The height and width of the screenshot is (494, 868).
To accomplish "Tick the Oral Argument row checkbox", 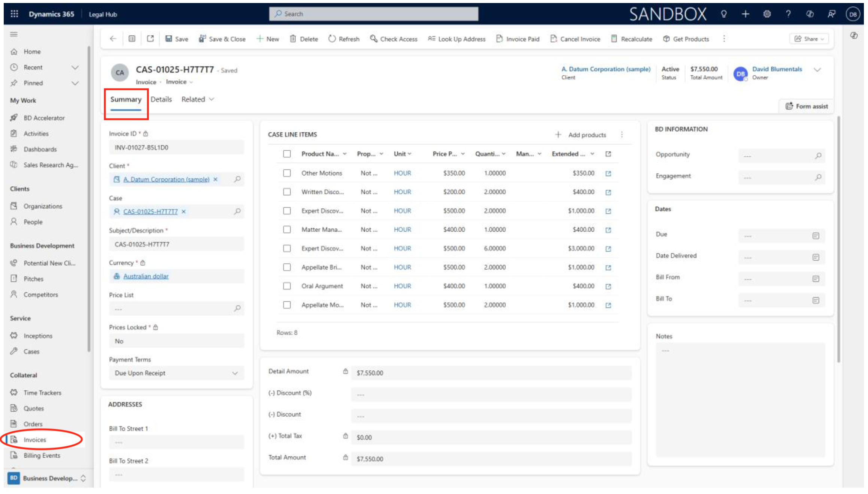I will 287,286.
